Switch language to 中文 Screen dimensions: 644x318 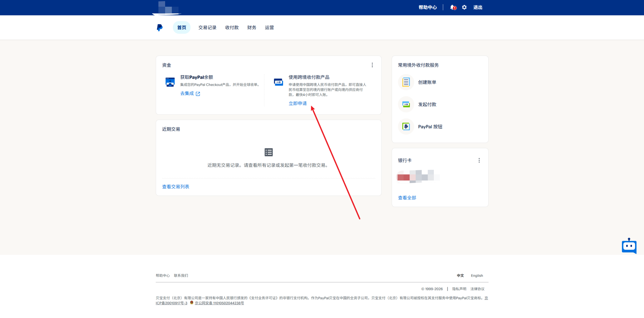(x=460, y=276)
